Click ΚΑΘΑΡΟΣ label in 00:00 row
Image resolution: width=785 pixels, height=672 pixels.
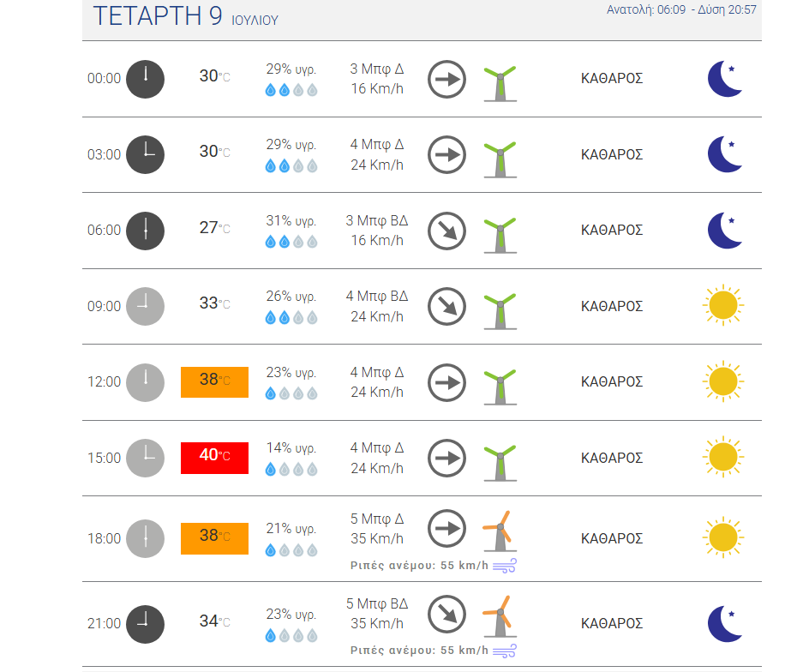click(x=612, y=79)
